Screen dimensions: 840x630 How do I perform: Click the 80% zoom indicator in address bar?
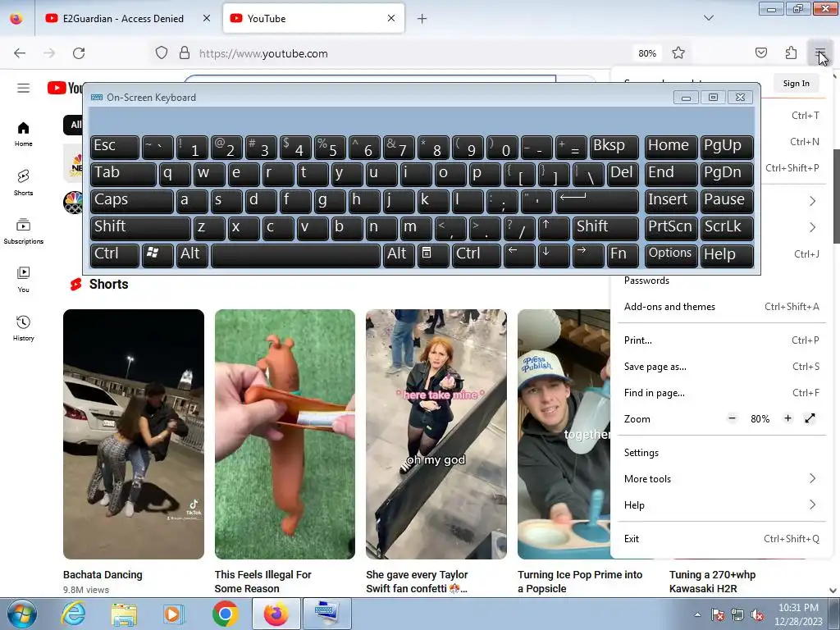click(647, 53)
